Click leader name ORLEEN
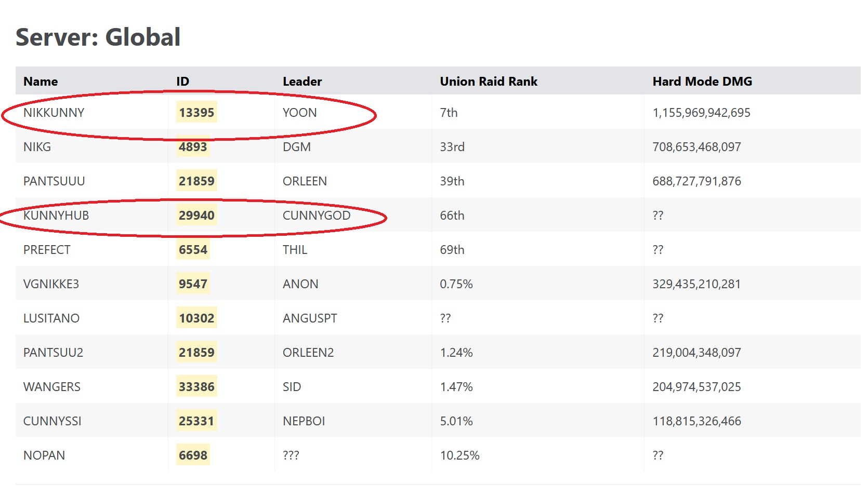This screenshot has width=868, height=497. (x=305, y=181)
